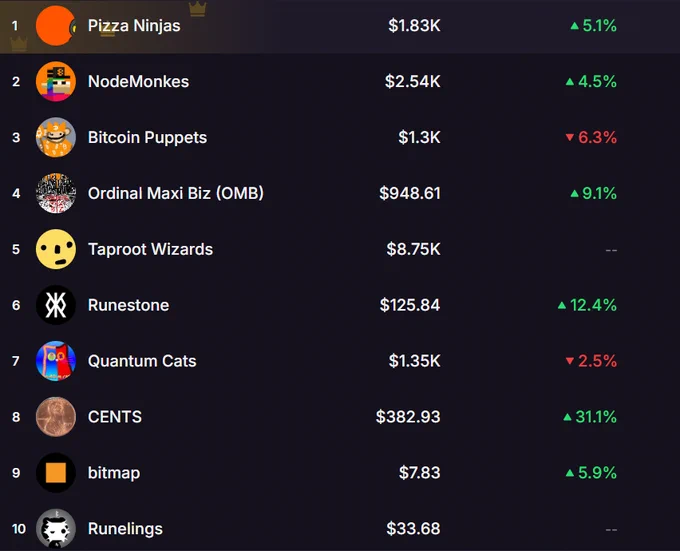Open the Quantum Cats avatar icon
Image resolution: width=680 pixels, height=551 pixels.
56,361
